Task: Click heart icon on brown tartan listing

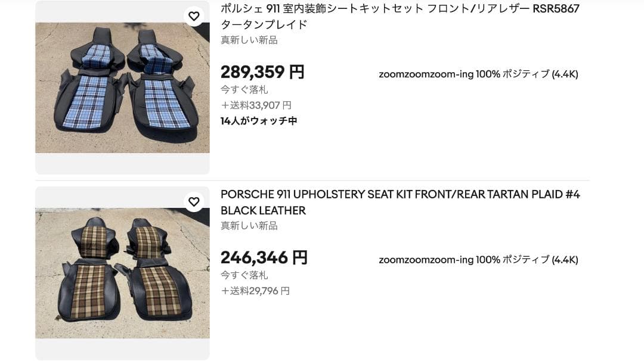Action: [x=194, y=202]
